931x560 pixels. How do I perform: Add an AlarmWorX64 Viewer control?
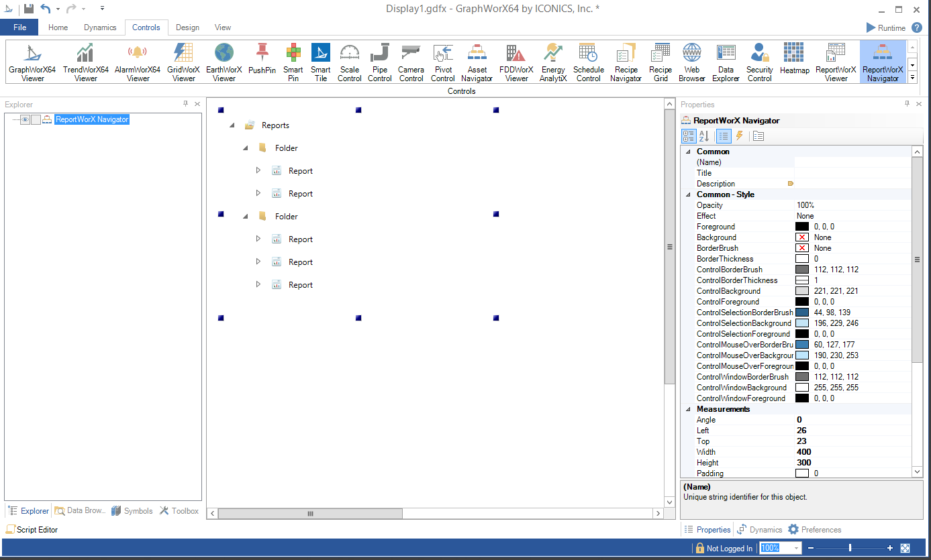pyautogui.click(x=138, y=62)
